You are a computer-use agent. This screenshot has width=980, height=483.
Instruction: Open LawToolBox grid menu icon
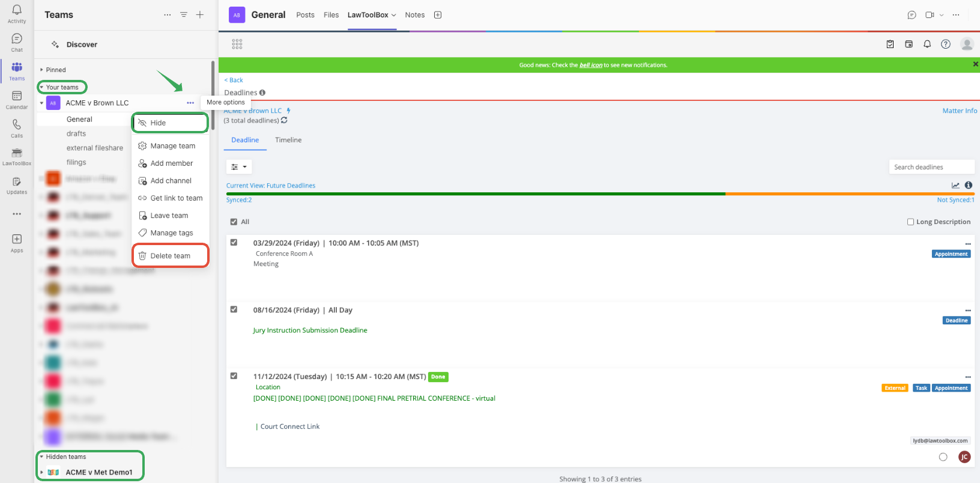point(237,44)
